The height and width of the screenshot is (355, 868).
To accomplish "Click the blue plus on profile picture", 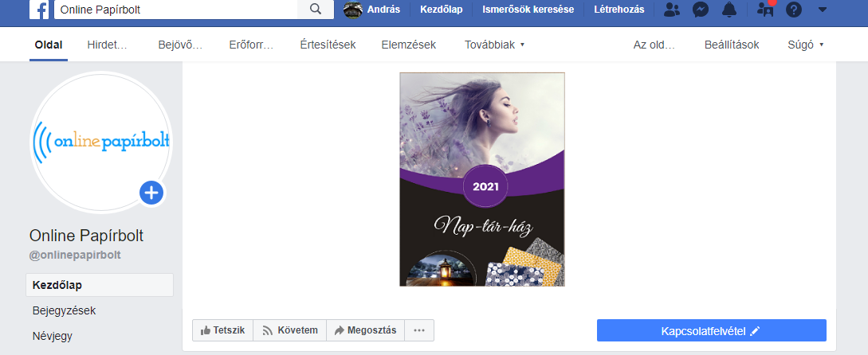I will point(151,193).
